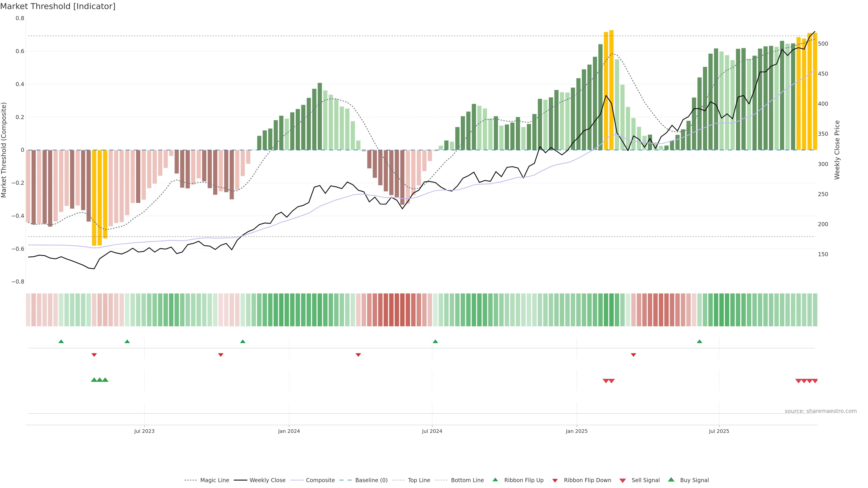Click the Weekly Close Price axis title
This screenshot has width=868, height=488.
point(837,150)
